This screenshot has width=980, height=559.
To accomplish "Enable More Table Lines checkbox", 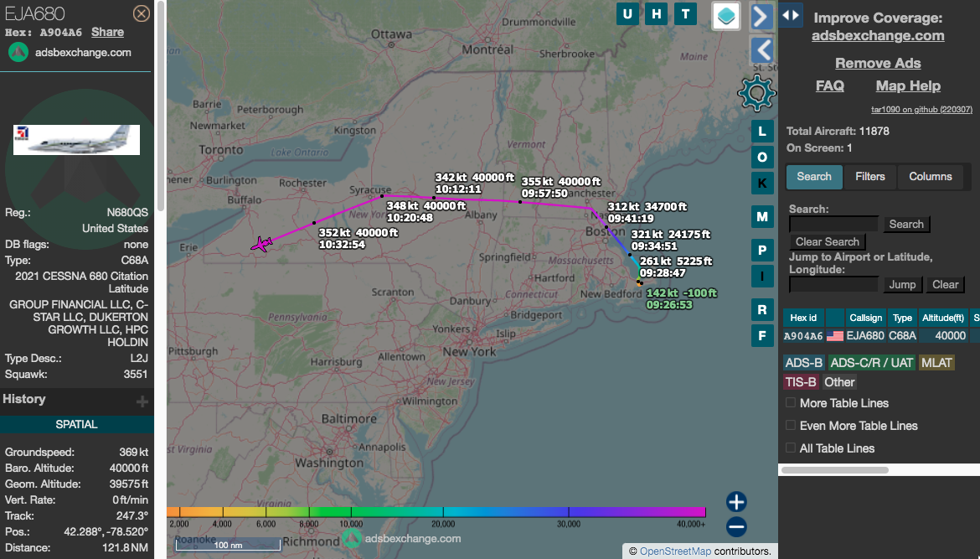I will click(x=791, y=402).
